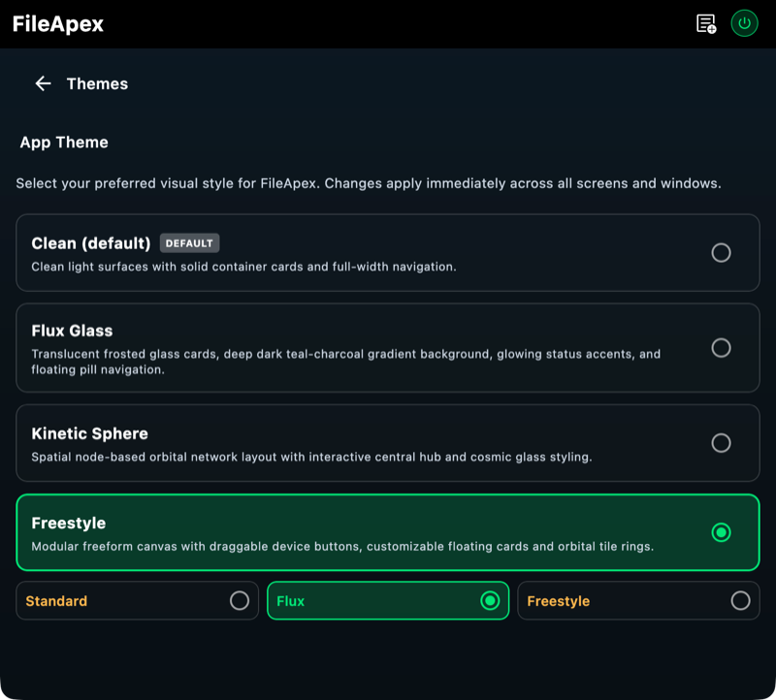The height and width of the screenshot is (700, 776).
Task: Click the Standard option label
Action: coord(56,601)
